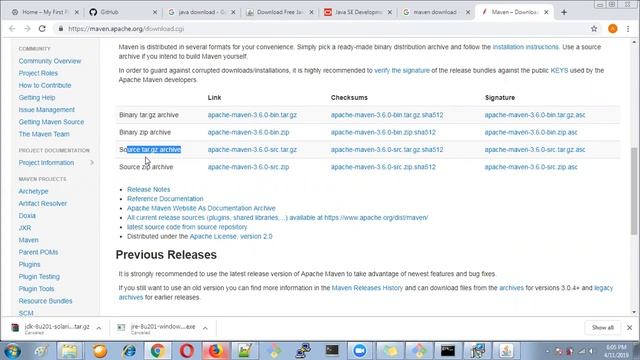640x360 pixels.
Task: Open Reference Documentation link
Action: (x=165, y=199)
